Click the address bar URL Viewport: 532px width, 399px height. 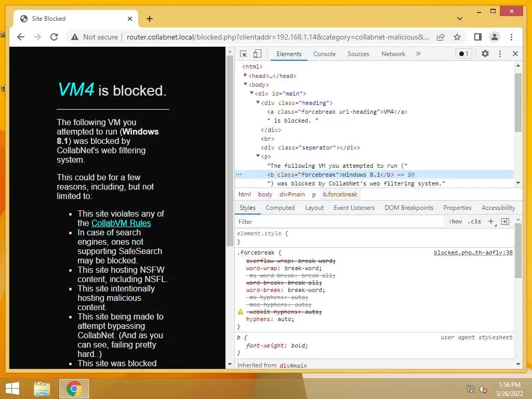point(277,37)
